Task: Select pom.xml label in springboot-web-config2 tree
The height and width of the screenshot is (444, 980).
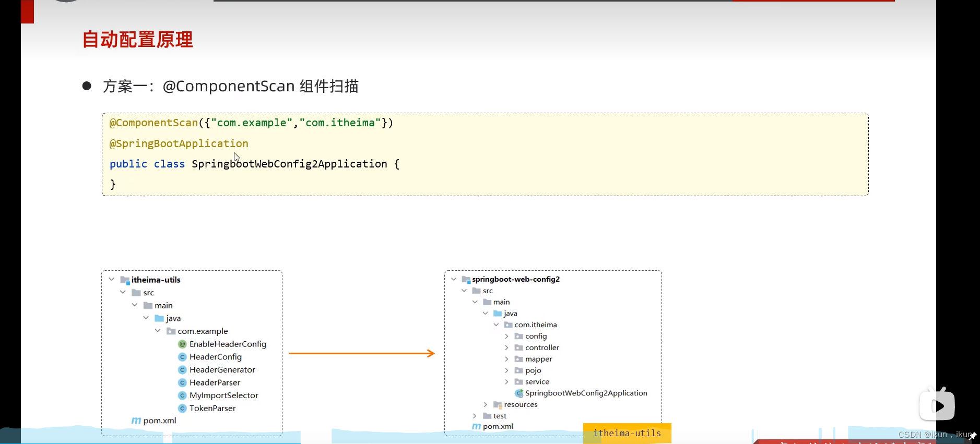Action: 498,426
